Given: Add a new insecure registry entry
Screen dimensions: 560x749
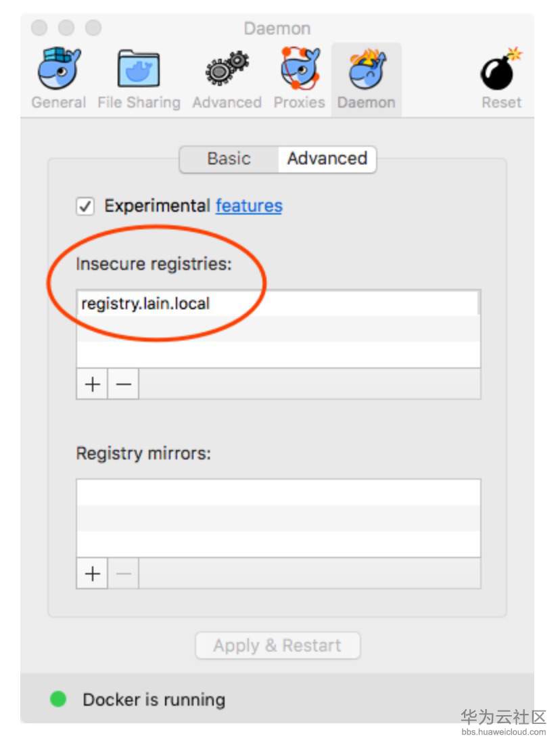Looking at the screenshot, I should [92, 384].
